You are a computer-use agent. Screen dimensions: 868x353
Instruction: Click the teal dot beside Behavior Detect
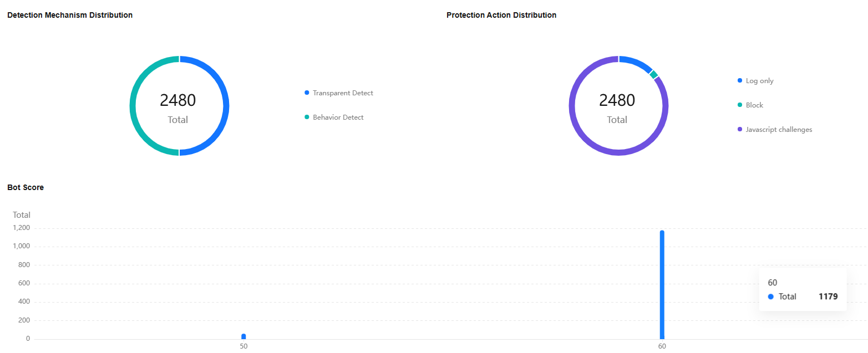click(x=307, y=117)
